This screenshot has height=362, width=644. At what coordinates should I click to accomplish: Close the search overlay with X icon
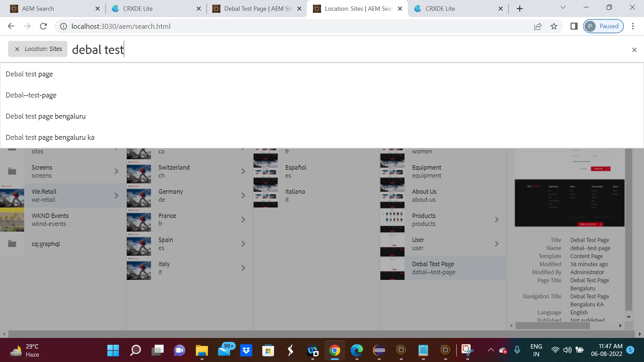[634, 50]
